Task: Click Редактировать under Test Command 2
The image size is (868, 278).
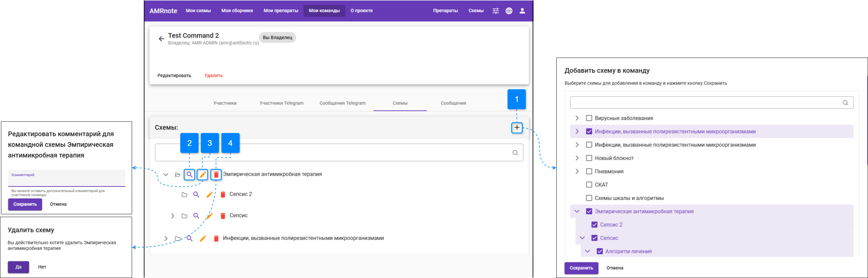Action: (x=174, y=76)
